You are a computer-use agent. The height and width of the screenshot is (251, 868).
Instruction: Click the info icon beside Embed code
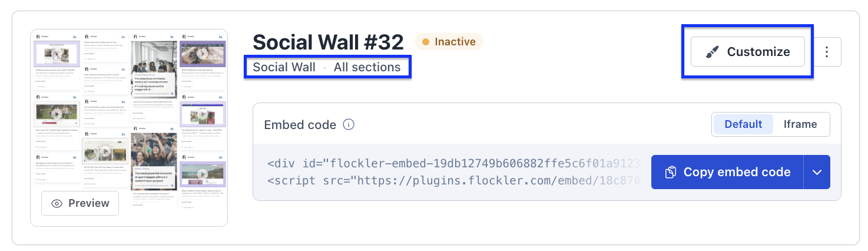pyautogui.click(x=349, y=125)
